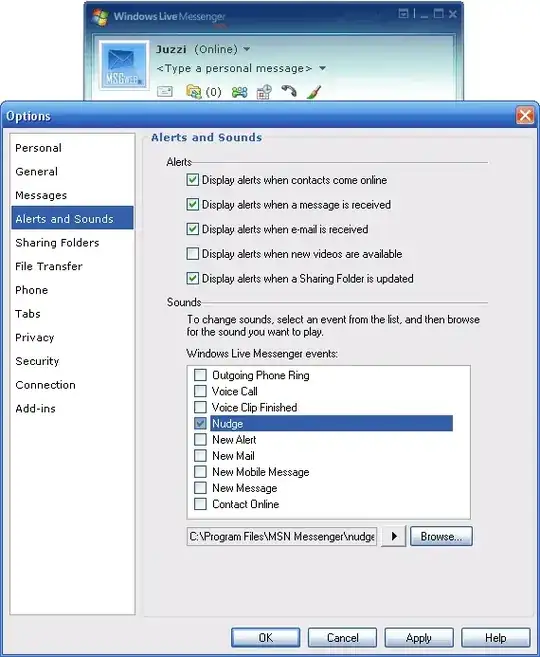Click the paintbrush color scheme icon
The image size is (540, 657).
click(x=314, y=92)
